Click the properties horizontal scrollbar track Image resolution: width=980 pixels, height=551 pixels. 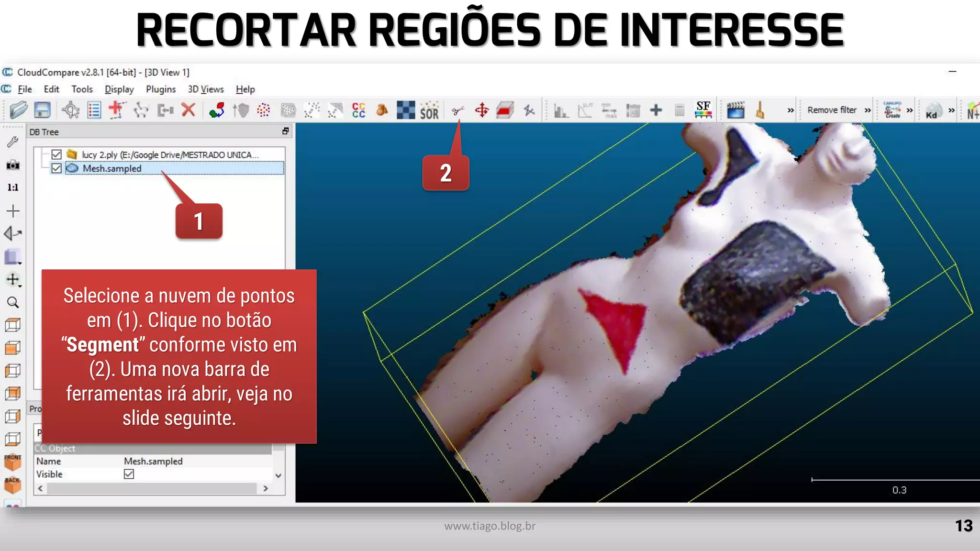click(x=152, y=488)
